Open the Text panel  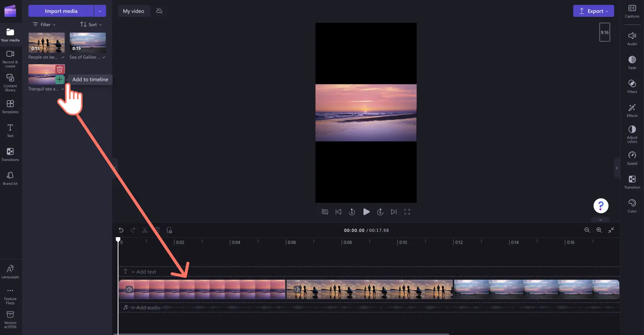[x=10, y=131]
